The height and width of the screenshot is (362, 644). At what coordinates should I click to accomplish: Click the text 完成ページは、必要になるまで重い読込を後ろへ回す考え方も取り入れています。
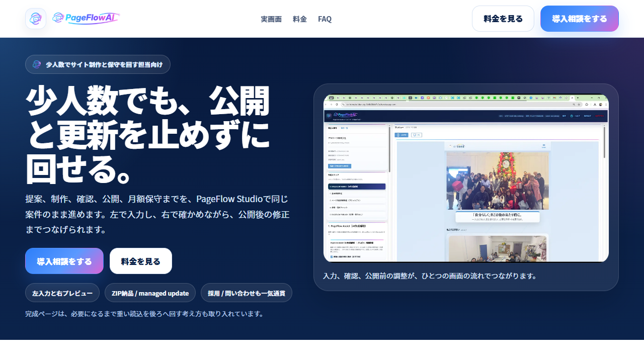point(144,314)
